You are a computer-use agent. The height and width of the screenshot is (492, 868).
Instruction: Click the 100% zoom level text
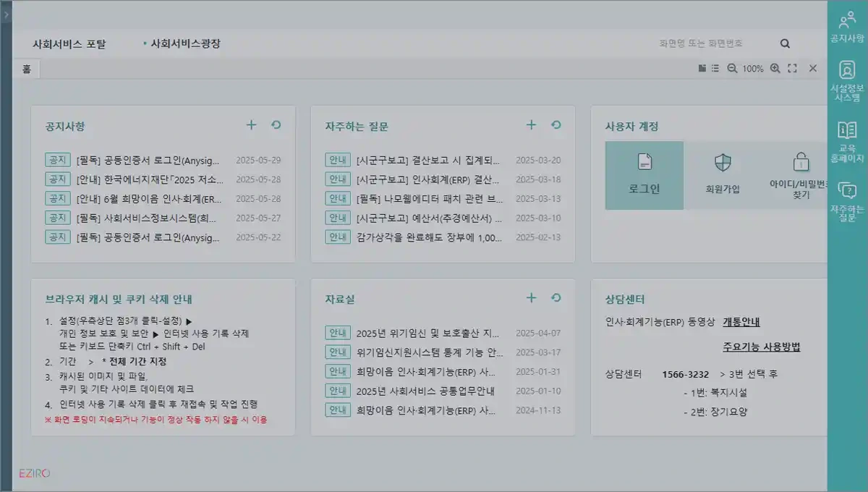[753, 69]
